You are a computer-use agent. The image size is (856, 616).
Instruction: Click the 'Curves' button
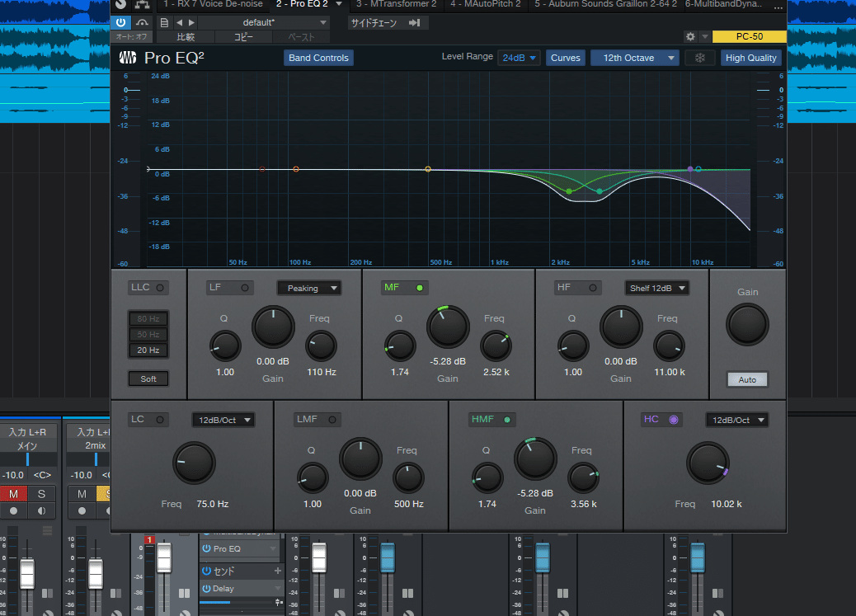566,58
